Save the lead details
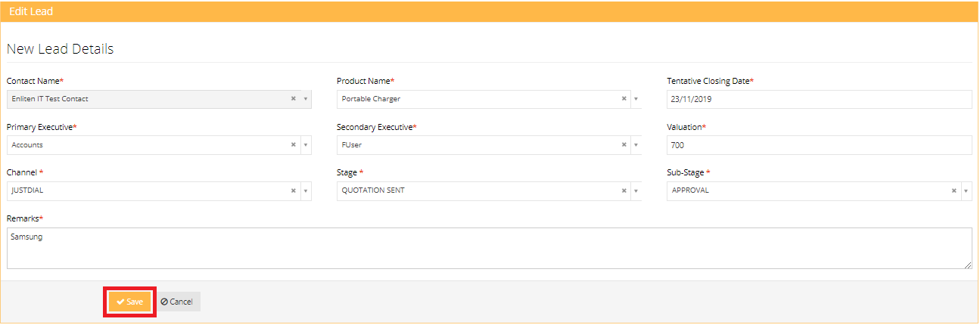This screenshot has width=980, height=325. coord(129,302)
